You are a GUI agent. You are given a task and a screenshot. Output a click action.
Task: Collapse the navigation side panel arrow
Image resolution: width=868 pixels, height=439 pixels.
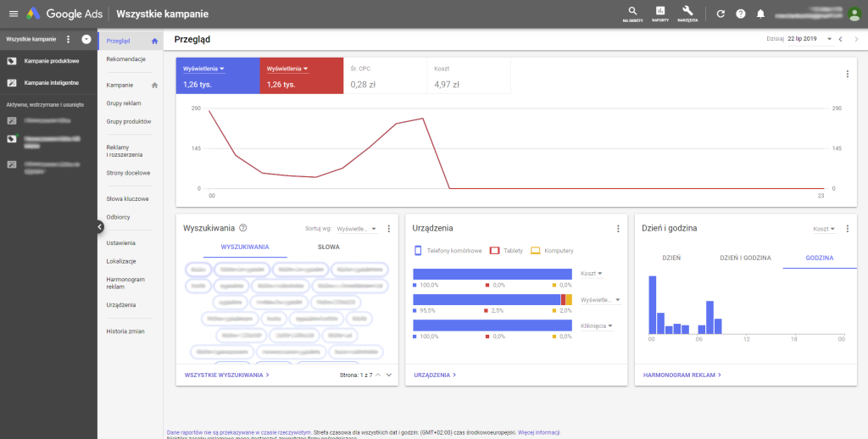pos(99,226)
